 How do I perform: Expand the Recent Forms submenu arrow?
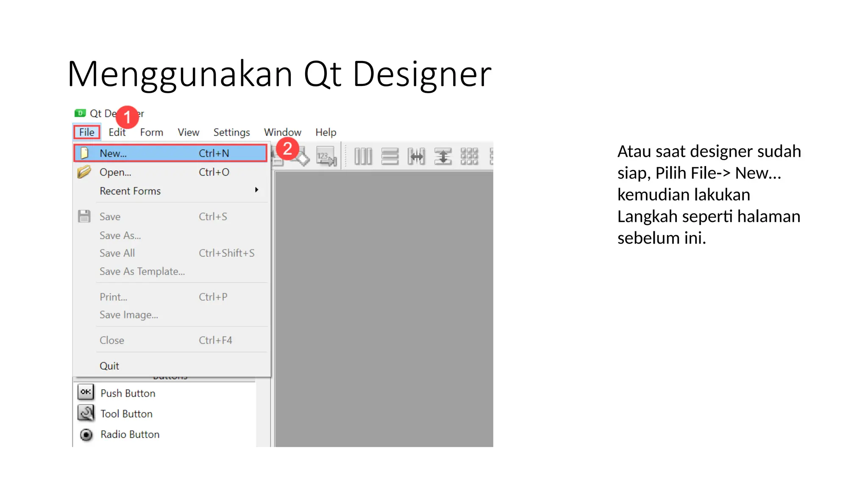[x=256, y=190]
